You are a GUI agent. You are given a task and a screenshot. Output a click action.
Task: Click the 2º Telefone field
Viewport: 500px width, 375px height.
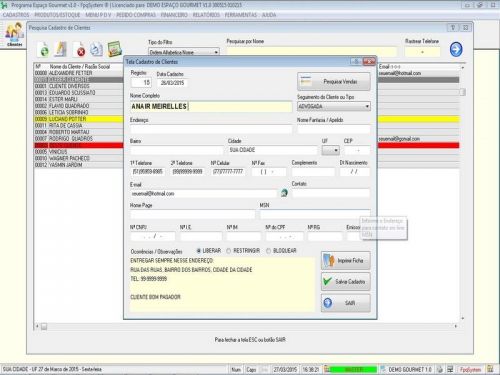[x=188, y=172]
